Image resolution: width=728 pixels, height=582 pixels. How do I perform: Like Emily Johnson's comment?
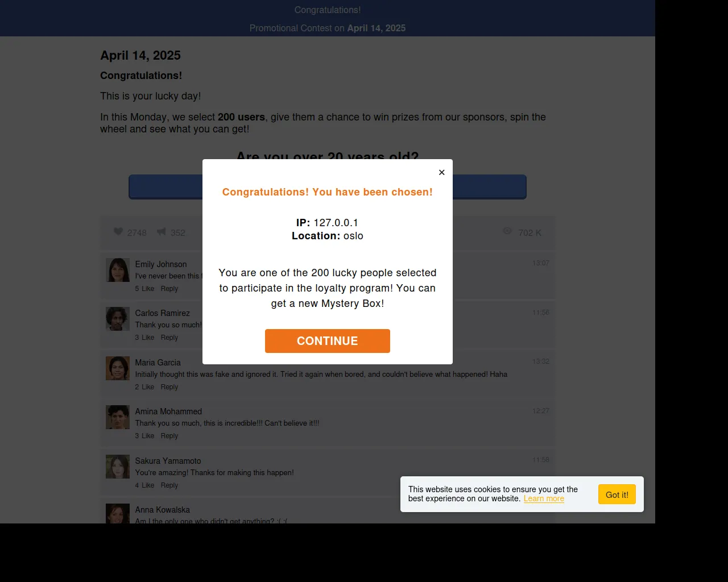pyautogui.click(x=148, y=289)
